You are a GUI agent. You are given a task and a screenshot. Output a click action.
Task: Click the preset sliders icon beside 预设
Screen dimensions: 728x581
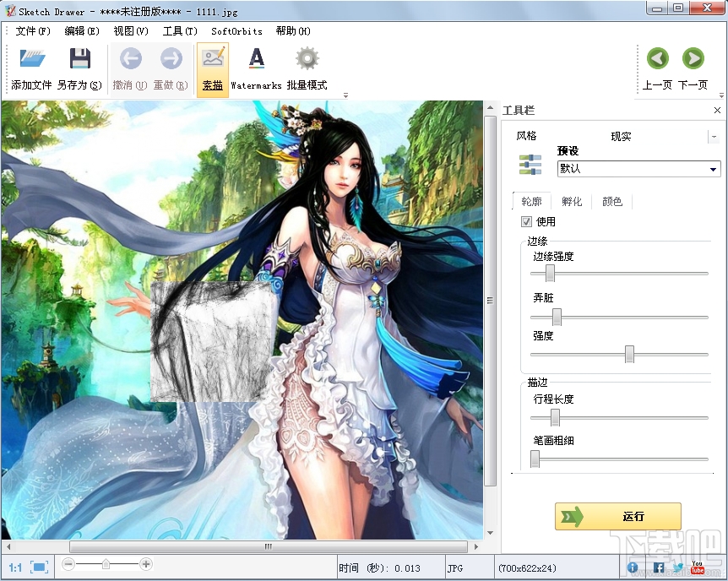(x=530, y=165)
